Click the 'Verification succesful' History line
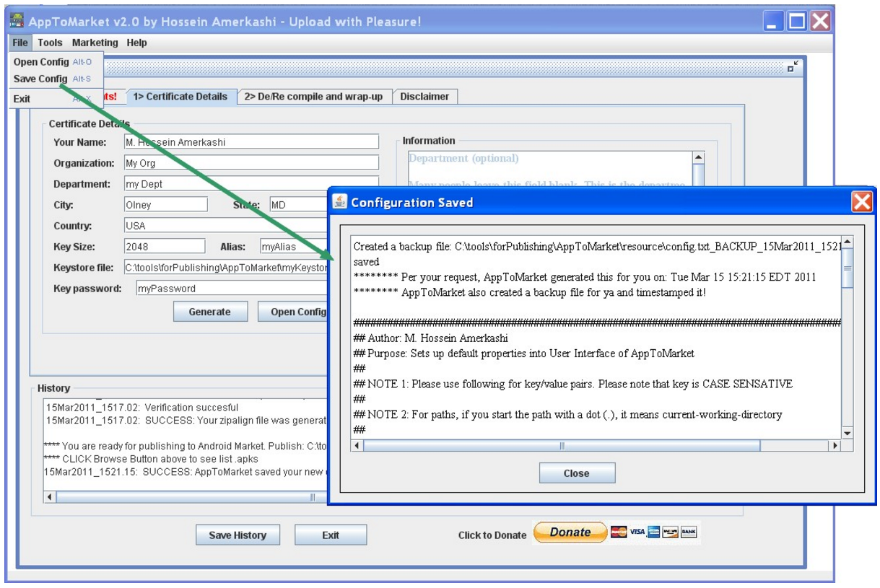 pos(142,408)
